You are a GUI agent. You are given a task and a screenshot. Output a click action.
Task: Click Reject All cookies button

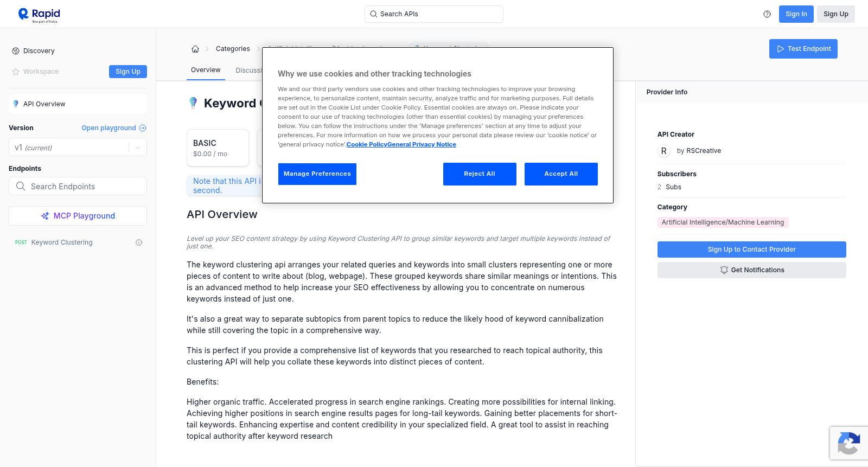[x=480, y=174]
